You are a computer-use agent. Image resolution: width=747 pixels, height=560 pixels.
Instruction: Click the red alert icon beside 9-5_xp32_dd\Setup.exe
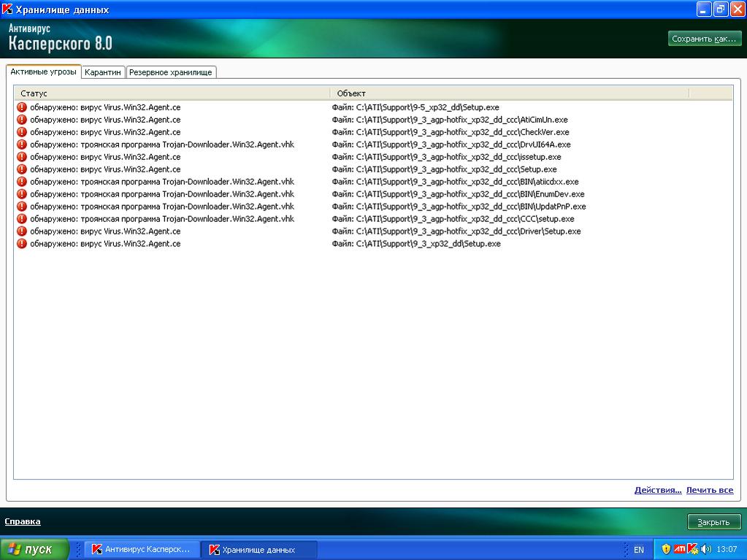coord(22,107)
